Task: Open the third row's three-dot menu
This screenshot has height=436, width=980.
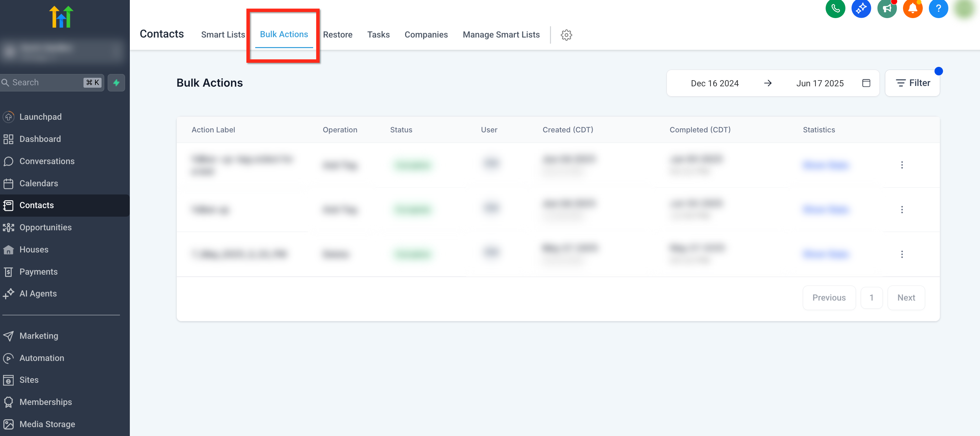Action: coord(902,254)
